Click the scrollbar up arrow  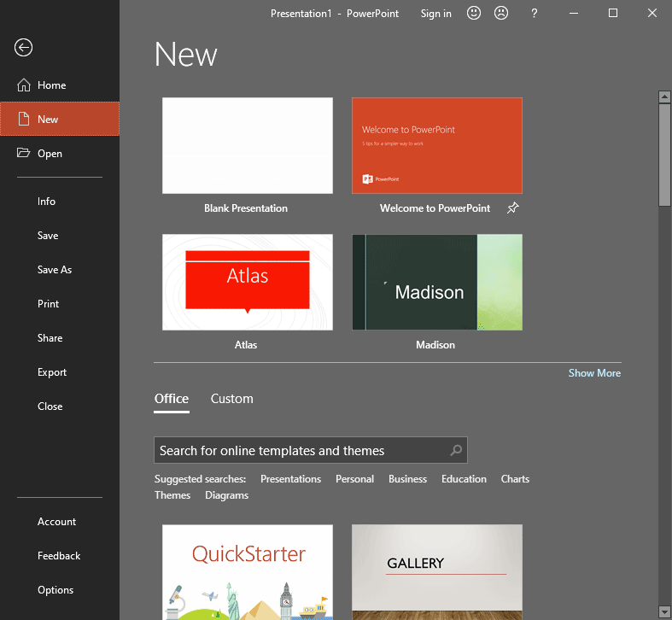pyautogui.click(x=664, y=97)
